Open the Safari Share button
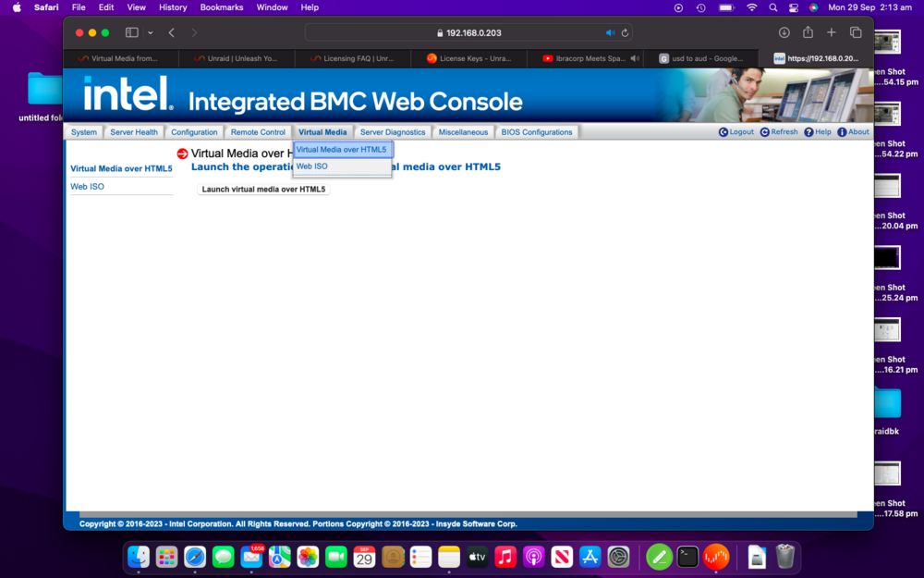This screenshot has height=578, width=924. 808,32
